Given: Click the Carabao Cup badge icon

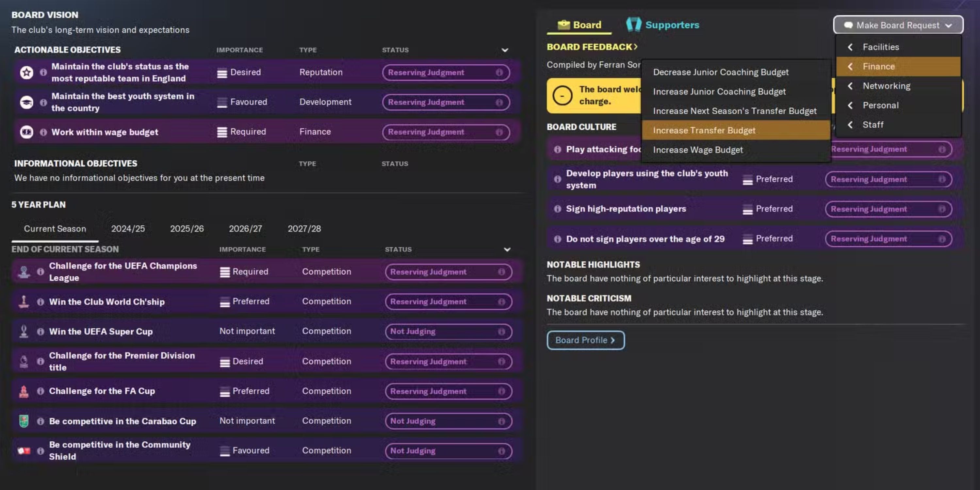Looking at the screenshot, I should coord(24,421).
